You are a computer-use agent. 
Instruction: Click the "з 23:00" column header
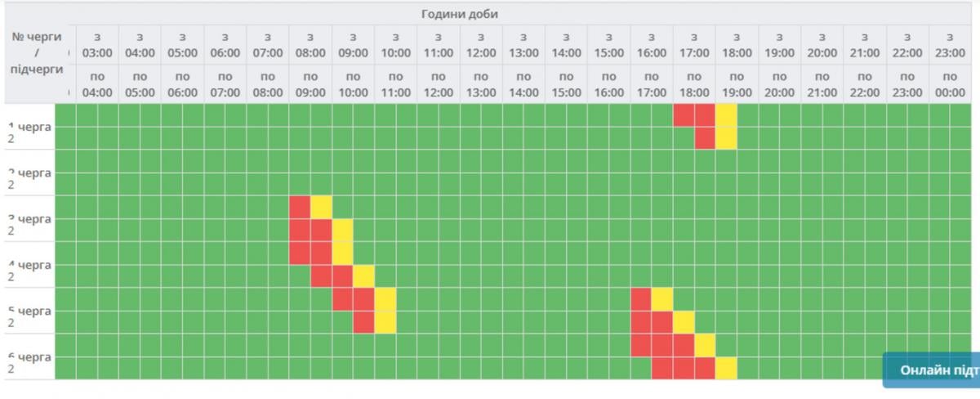[x=949, y=44]
